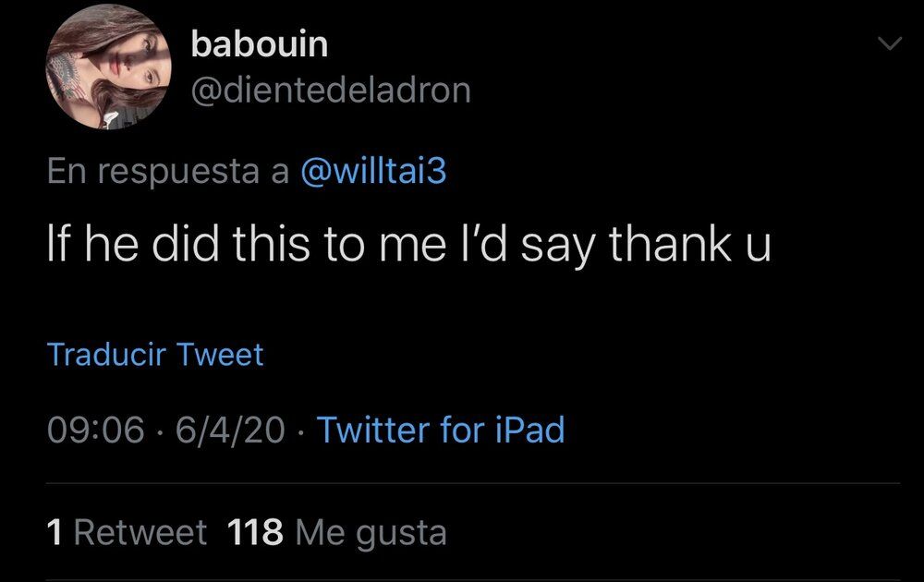Screen dimensions: 924x582
Task: Select the 'If he did this' tweet text
Action: coord(409,245)
